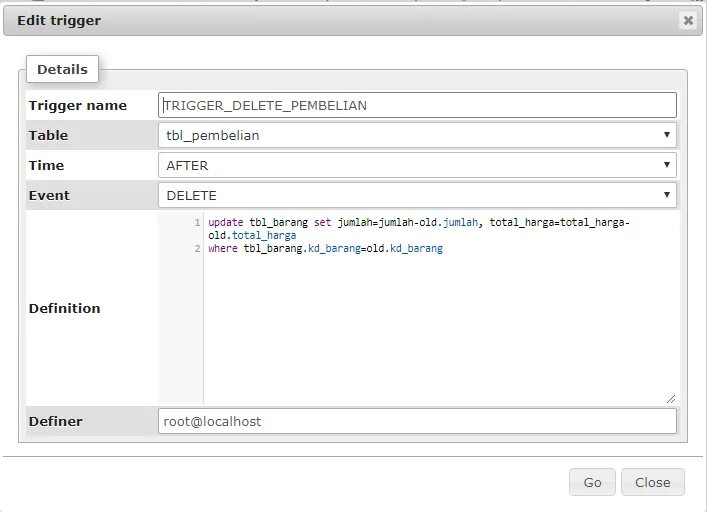Screen dimensions: 707x512
Task: Edit the Definer field root@localhost
Action: pyautogui.click(x=417, y=421)
